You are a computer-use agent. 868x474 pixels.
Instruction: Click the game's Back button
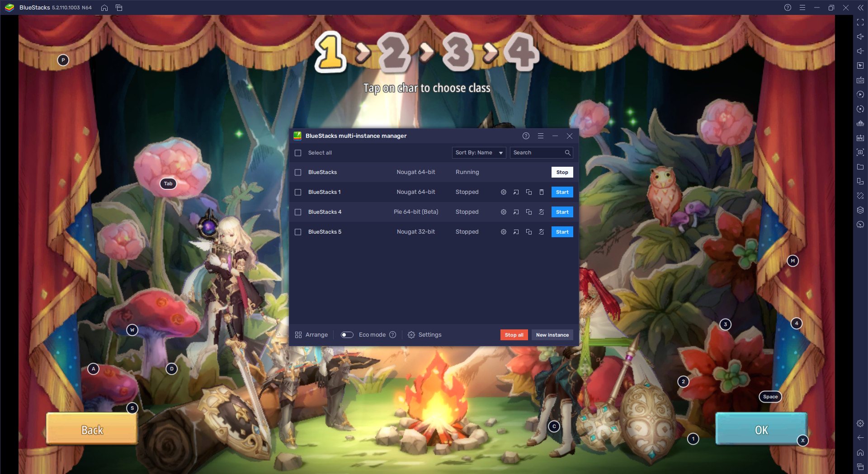(92, 429)
